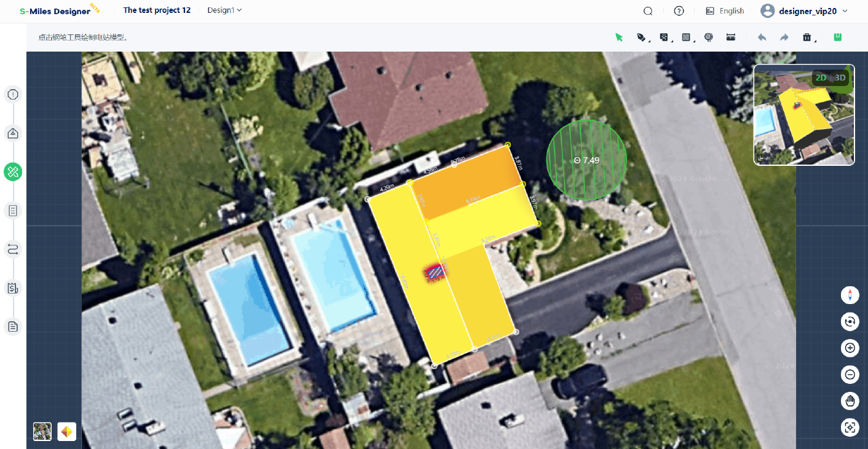Screen dimensions: 868x449
Task: Click the fit-to-view focus button
Action: [850, 428]
